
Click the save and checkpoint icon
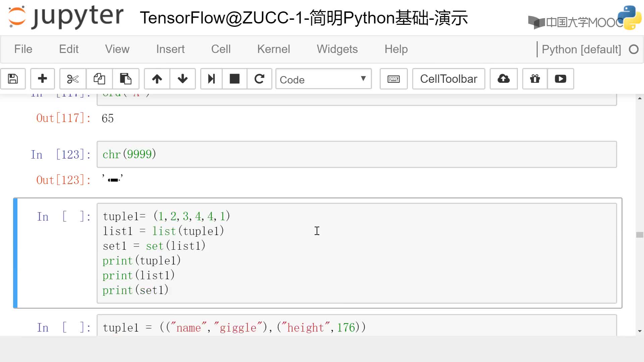(x=13, y=79)
